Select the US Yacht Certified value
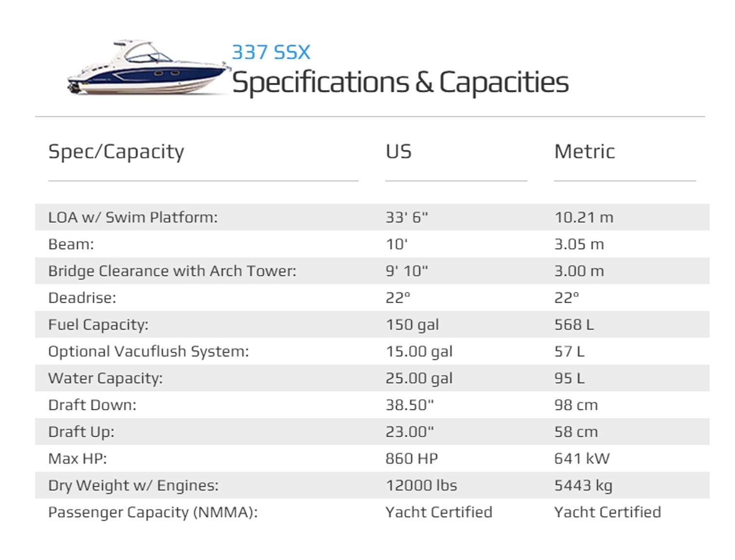Screen dimensions: 735x560 (439, 512)
